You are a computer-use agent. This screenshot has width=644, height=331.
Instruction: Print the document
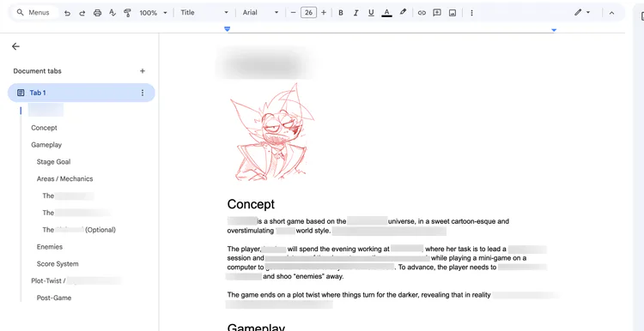[x=97, y=13]
